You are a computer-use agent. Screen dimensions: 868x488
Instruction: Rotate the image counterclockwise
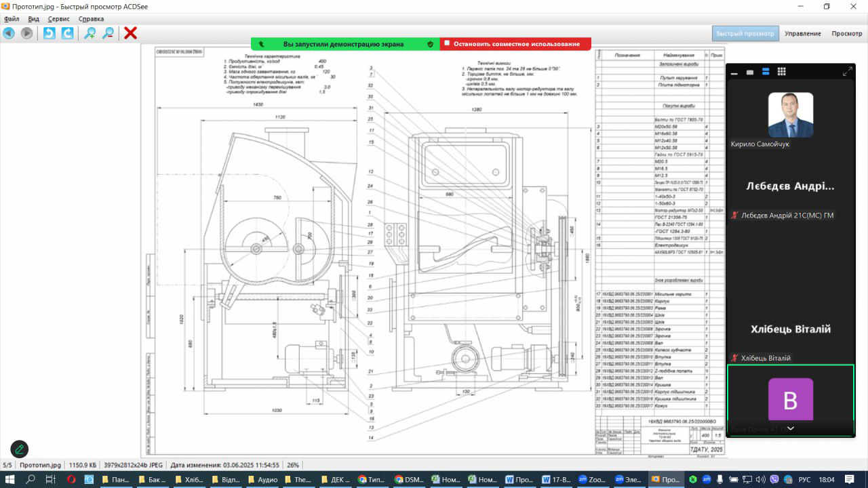coord(50,33)
